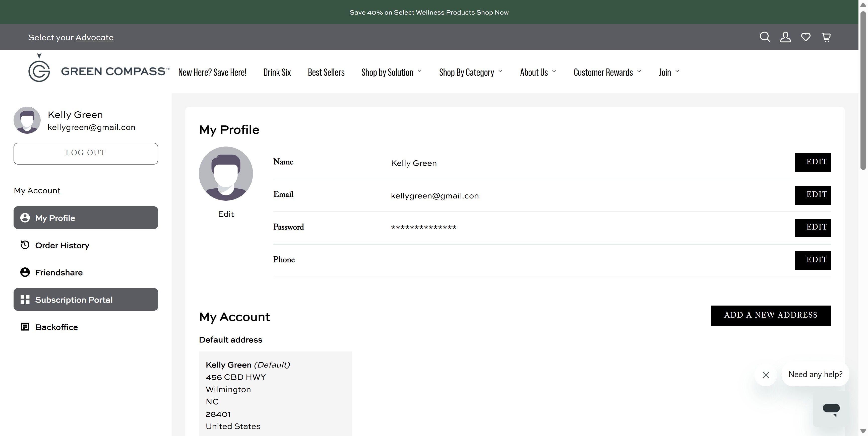Edit the Email field
Screen dimensions: 868x436
coord(813,195)
